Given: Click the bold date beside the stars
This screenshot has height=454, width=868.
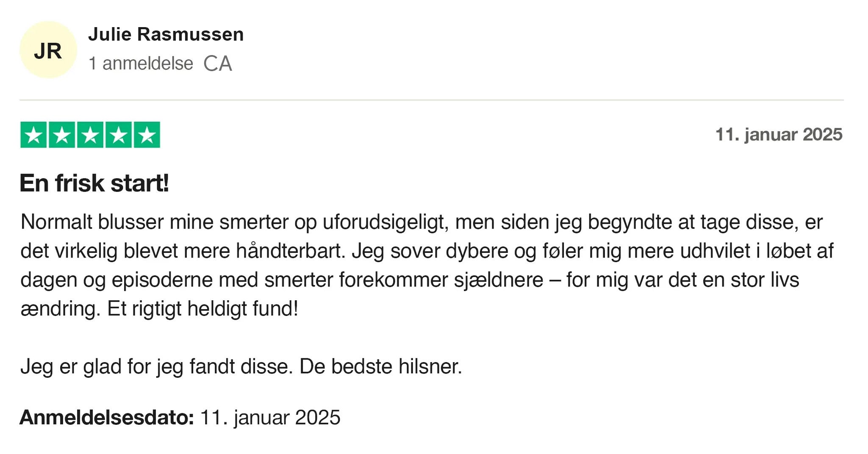Looking at the screenshot, I should pos(779,135).
